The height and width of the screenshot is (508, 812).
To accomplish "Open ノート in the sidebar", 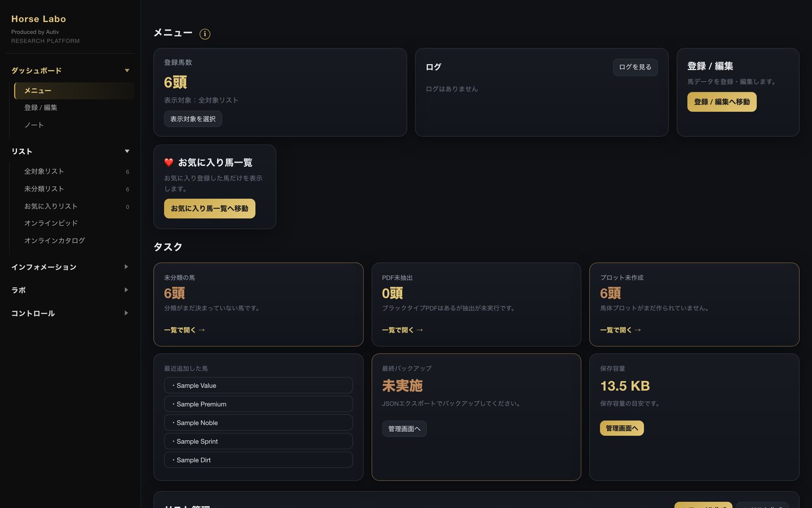I will click(x=74, y=125).
